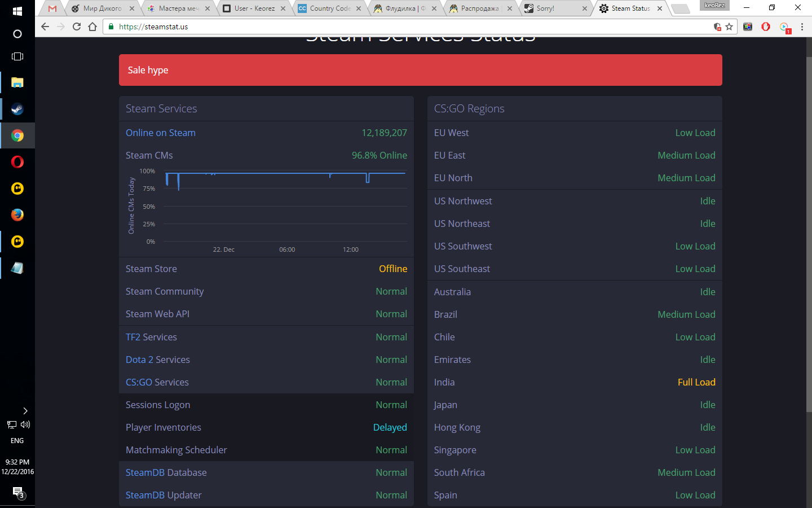Screen dimensions: 812x508
Task: Click the blocked-content shield icon in address bar
Action: (717, 27)
